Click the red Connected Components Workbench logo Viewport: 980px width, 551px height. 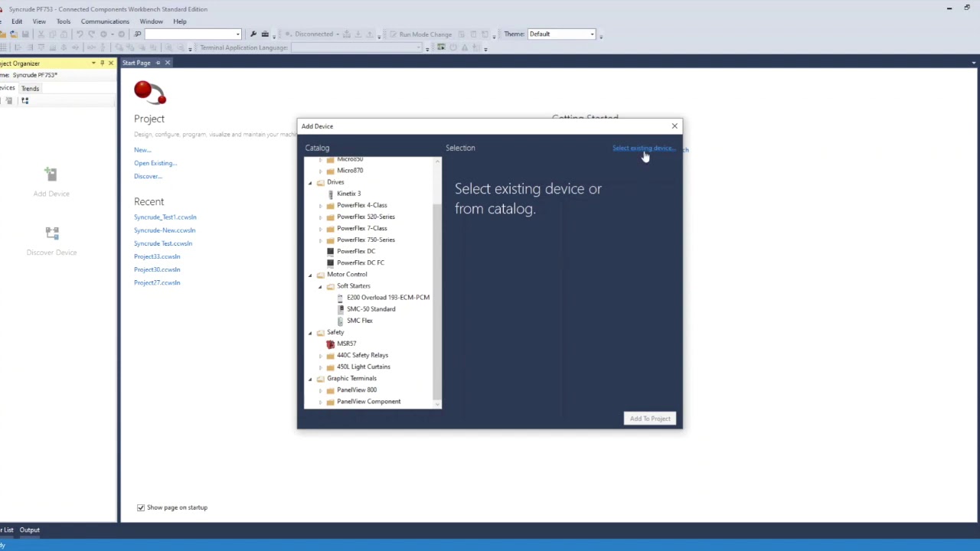point(149,92)
